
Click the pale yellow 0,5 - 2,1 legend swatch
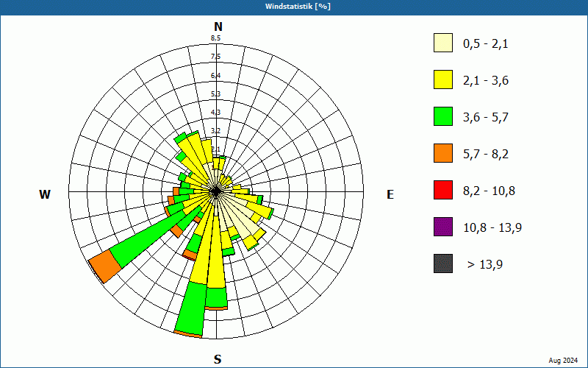(x=443, y=43)
